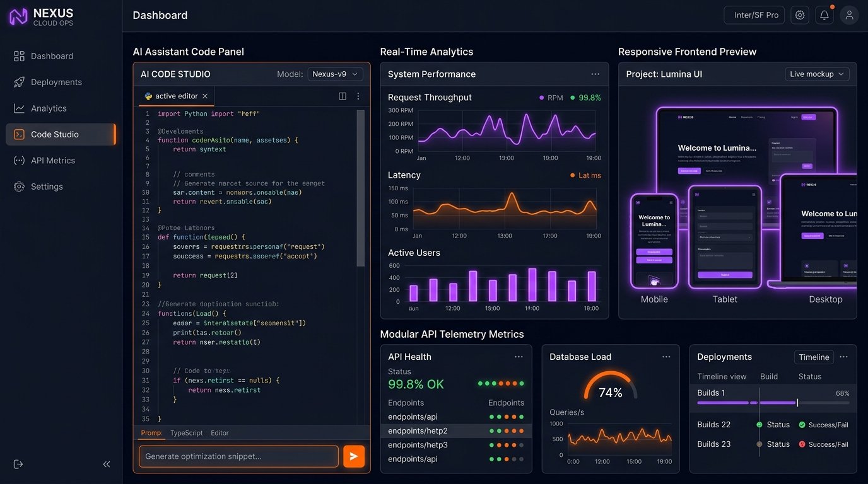This screenshot has width=868, height=484.
Task: Focus the Generate optimization snippet input
Action: coord(238,456)
